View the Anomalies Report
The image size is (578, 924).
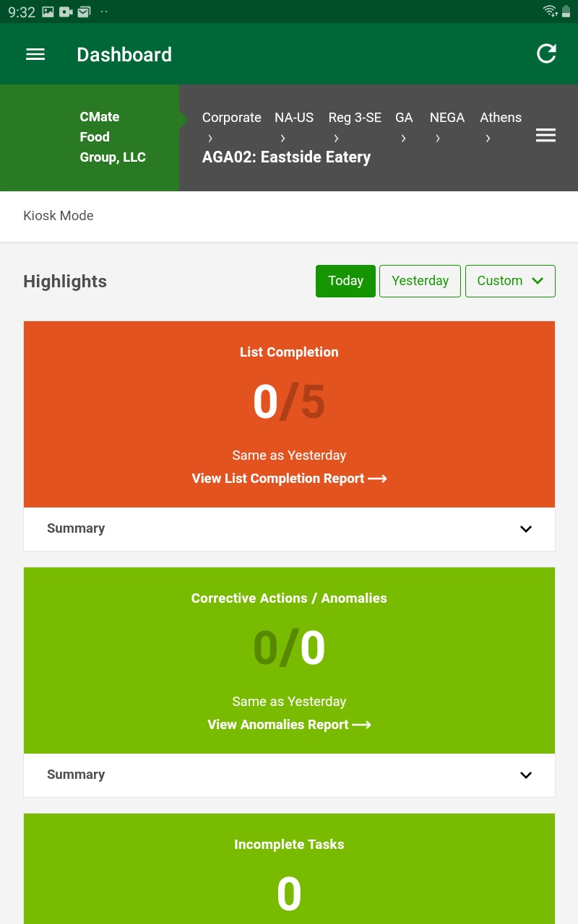pos(289,724)
